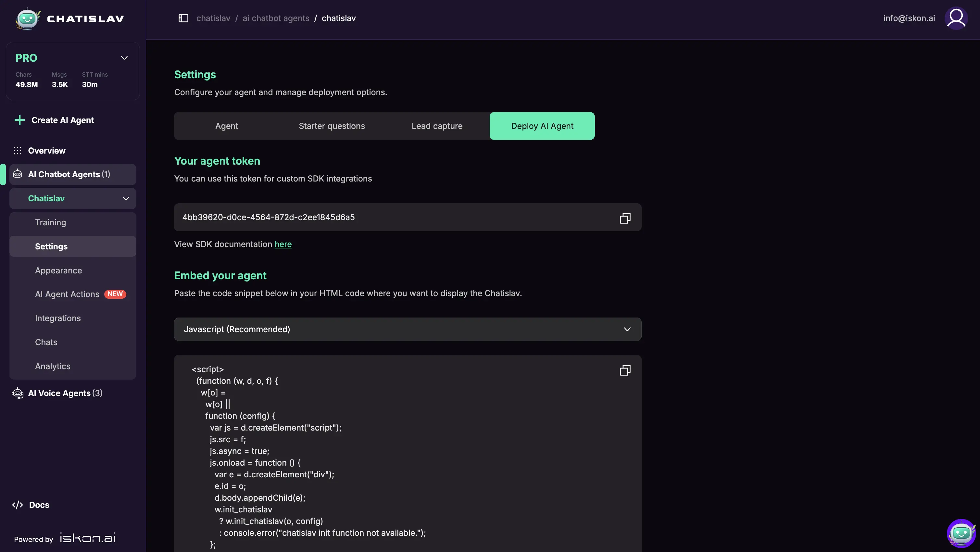Open Chats in the sidebar

pos(73,342)
